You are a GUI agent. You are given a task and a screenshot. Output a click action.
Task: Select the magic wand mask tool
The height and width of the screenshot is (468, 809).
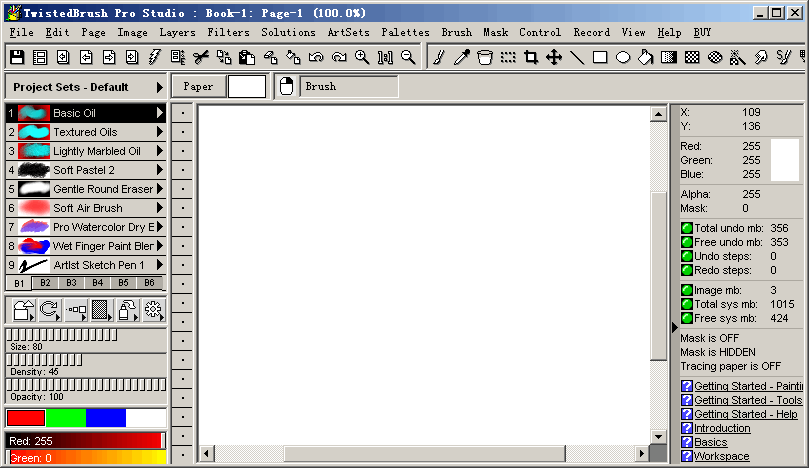tap(738, 57)
